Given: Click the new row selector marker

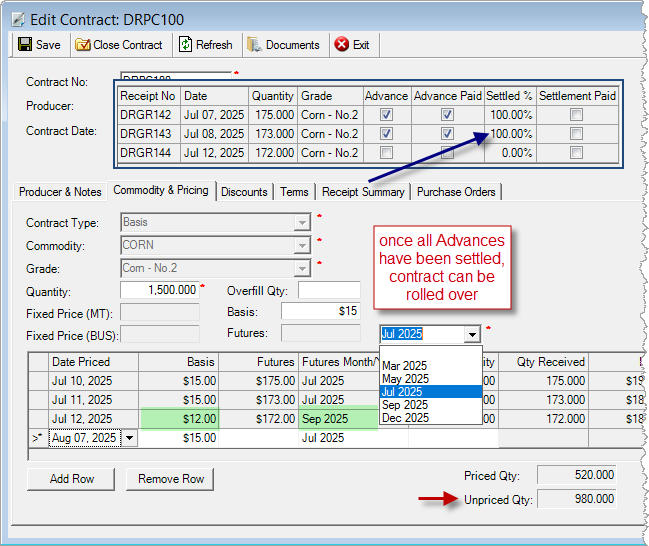Looking at the screenshot, I should tap(38, 438).
